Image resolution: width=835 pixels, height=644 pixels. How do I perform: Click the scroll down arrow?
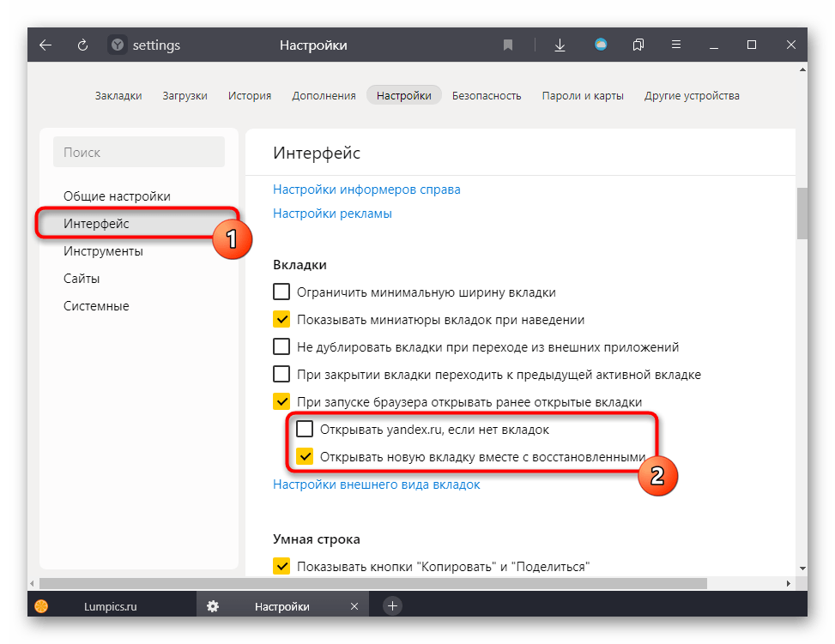point(802,569)
